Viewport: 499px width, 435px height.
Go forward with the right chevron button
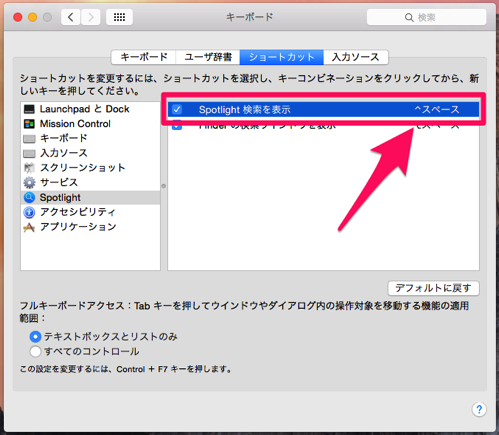[90, 17]
